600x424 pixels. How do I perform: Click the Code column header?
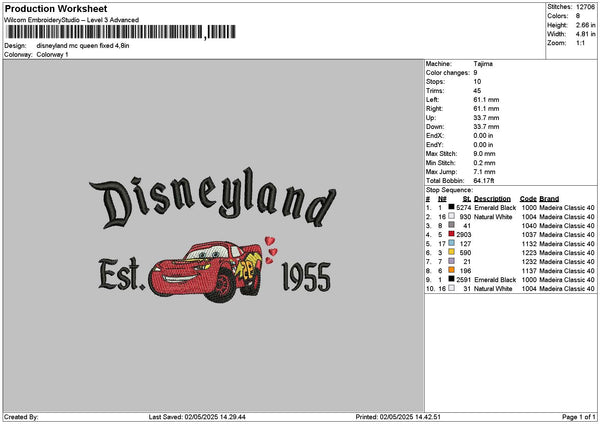[528, 199]
